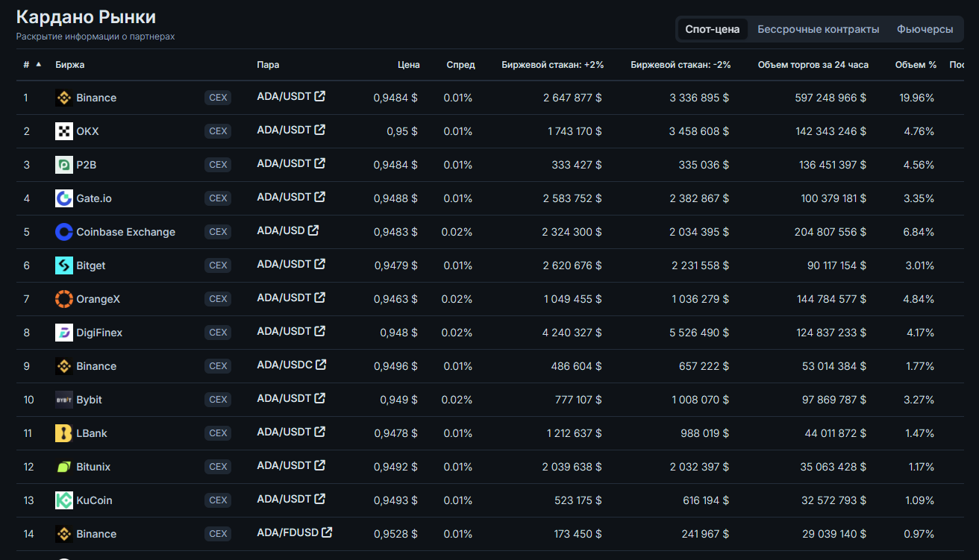The width and height of the screenshot is (979, 560).
Task: Click the KuCoin exchange logo
Action: click(x=64, y=500)
